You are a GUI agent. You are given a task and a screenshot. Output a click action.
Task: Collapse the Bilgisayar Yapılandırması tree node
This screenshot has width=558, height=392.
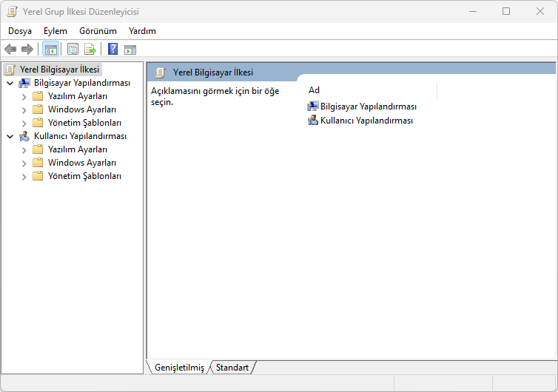pos(10,84)
